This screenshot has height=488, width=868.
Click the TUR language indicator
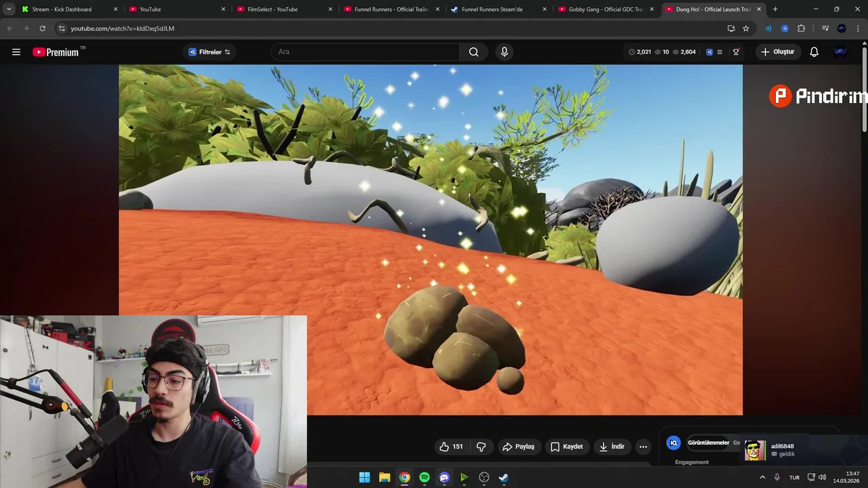[x=794, y=477]
